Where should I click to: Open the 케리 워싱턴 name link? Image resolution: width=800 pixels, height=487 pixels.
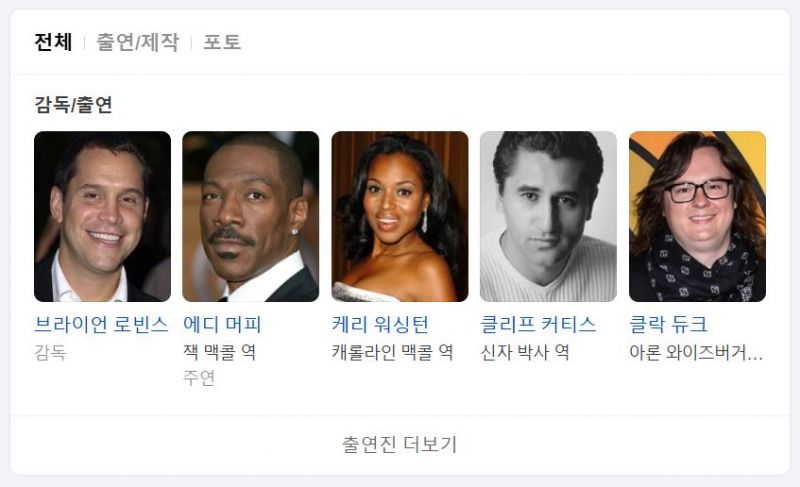[x=380, y=324]
